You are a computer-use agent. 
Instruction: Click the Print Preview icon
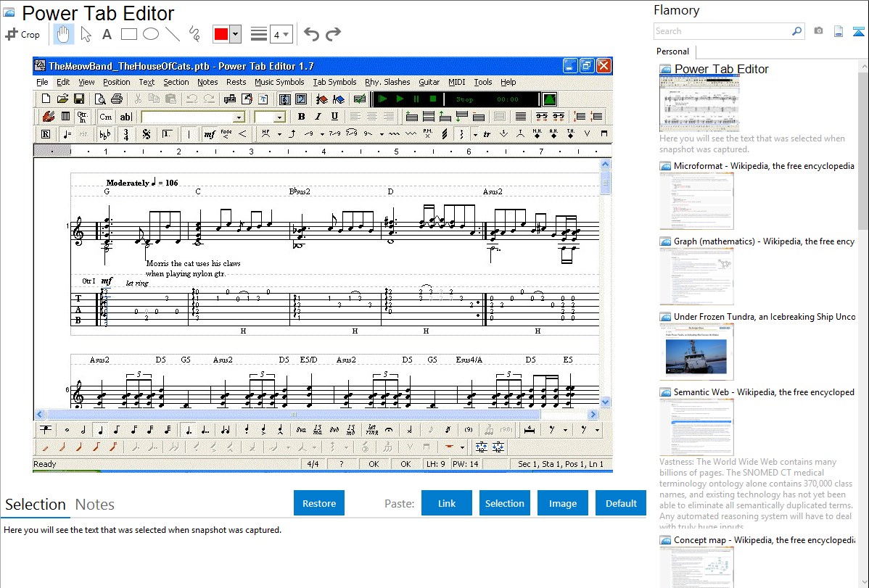(x=100, y=99)
